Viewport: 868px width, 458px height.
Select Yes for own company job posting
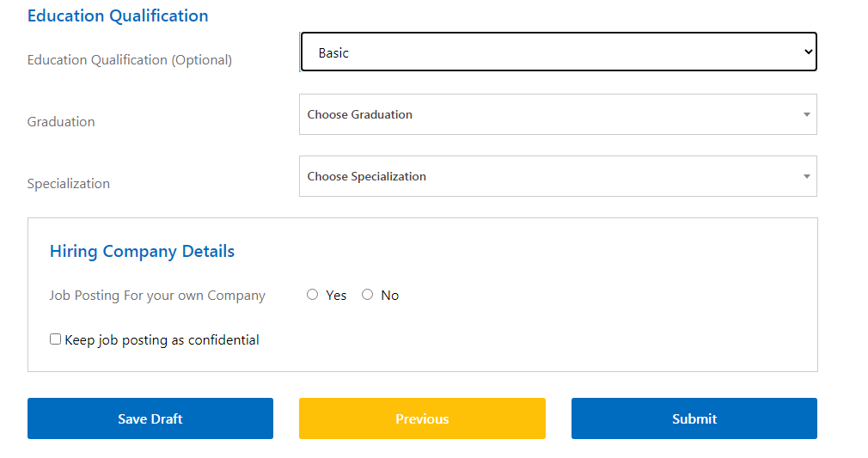pyautogui.click(x=312, y=295)
